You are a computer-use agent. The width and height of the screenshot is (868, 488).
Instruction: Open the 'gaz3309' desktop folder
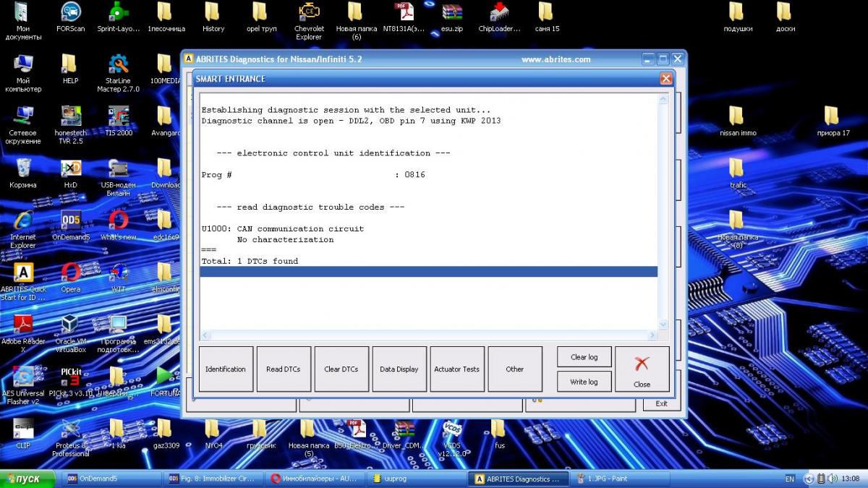click(165, 434)
